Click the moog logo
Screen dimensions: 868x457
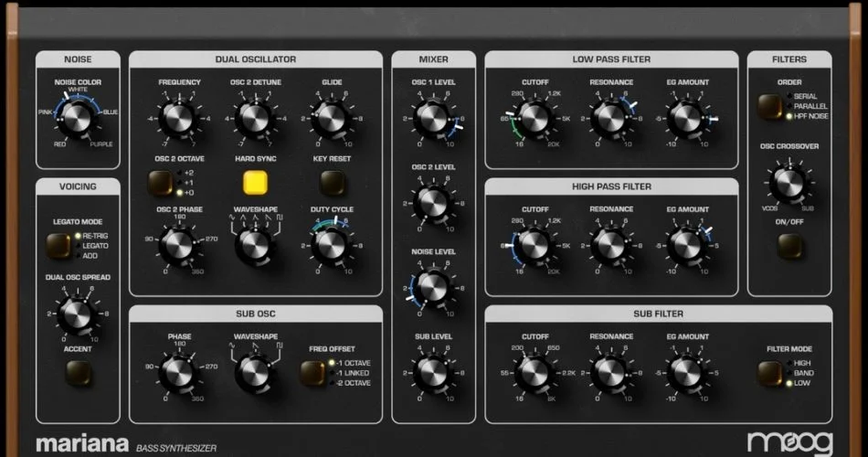point(790,443)
